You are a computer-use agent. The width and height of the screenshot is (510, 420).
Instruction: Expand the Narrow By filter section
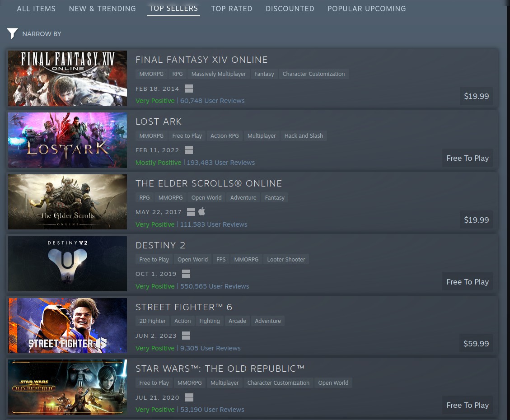tap(42, 34)
